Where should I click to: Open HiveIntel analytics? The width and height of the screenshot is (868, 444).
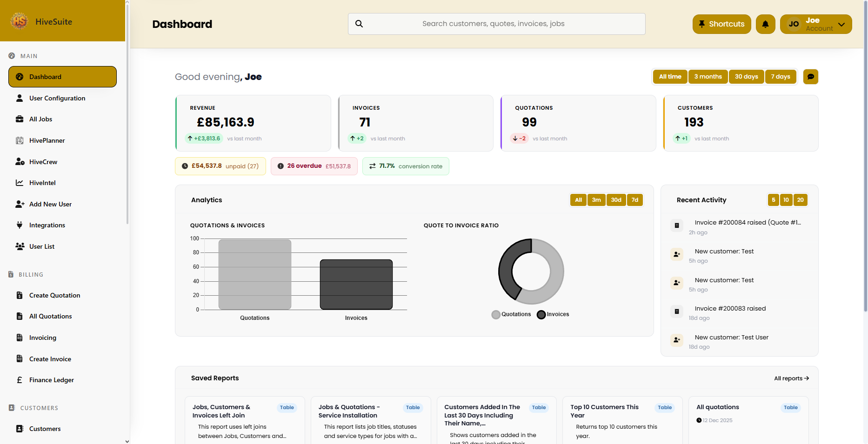41,182
